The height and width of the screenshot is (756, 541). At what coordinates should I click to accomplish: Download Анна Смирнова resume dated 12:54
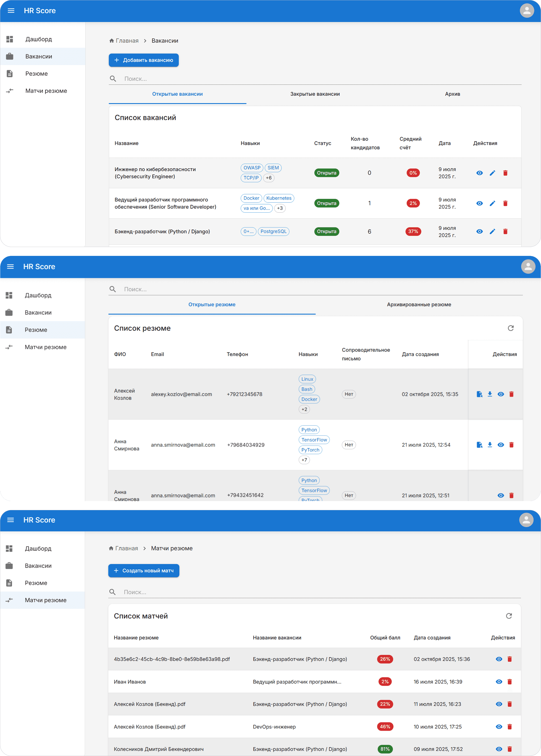(490, 445)
